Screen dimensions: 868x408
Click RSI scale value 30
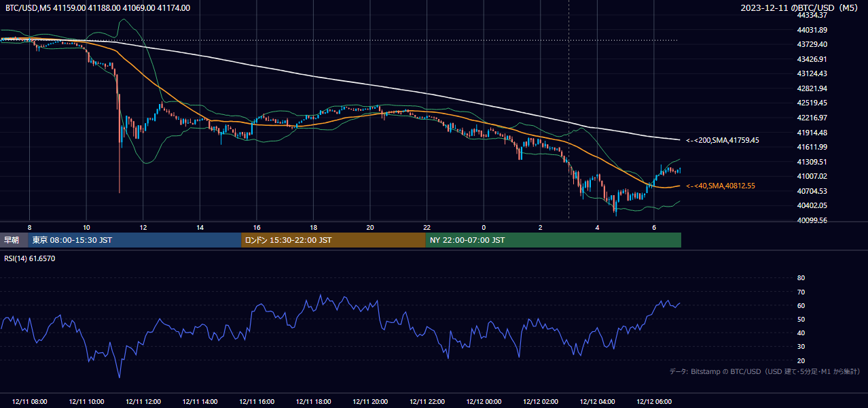pos(801,347)
